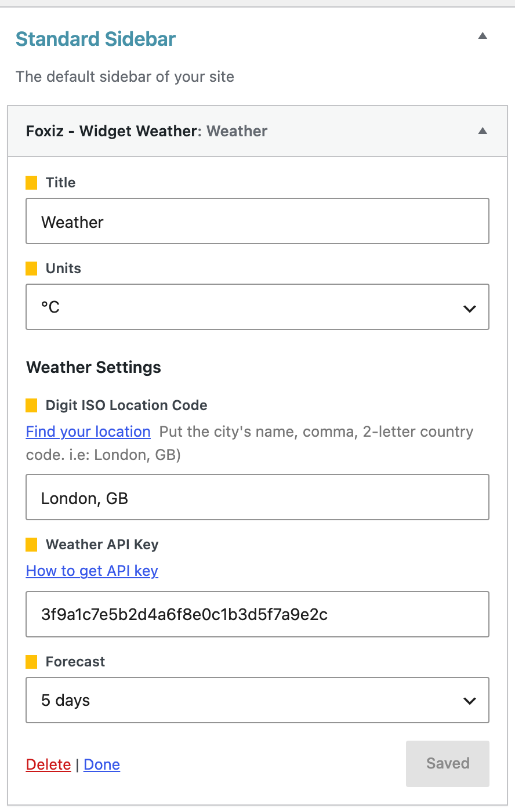The image size is (515, 812).
Task: Click the Saved button
Action: (448, 763)
